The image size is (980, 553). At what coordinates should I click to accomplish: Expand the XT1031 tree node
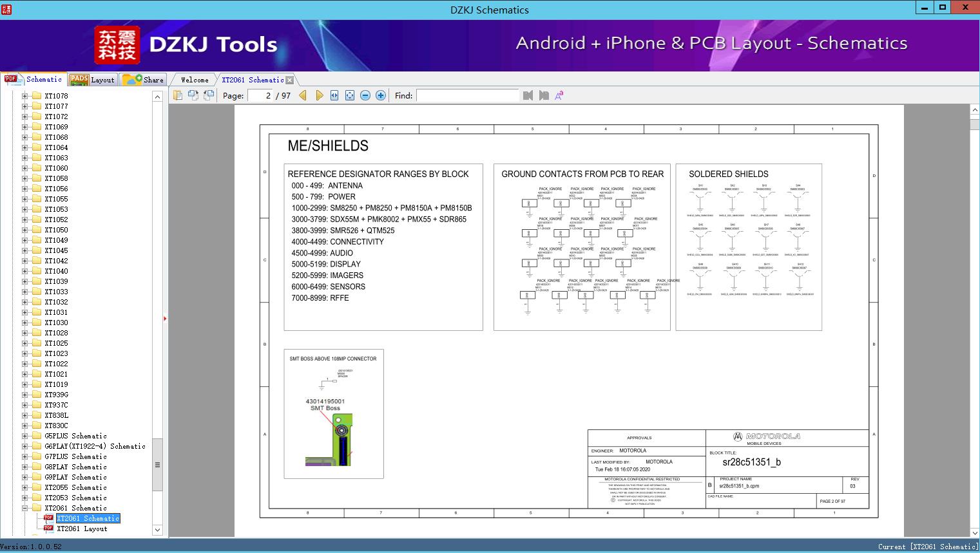pyautogui.click(x=24, y=312)
